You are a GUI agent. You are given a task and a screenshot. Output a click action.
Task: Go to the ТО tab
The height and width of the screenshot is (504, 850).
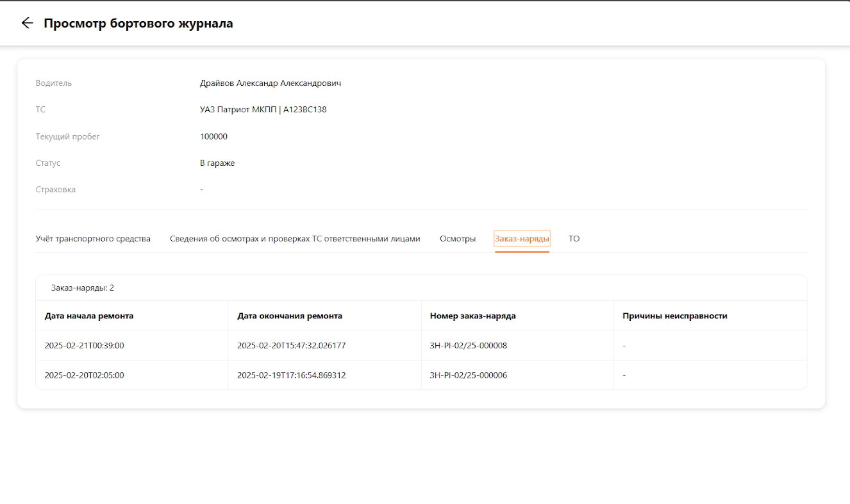(574, 239)
